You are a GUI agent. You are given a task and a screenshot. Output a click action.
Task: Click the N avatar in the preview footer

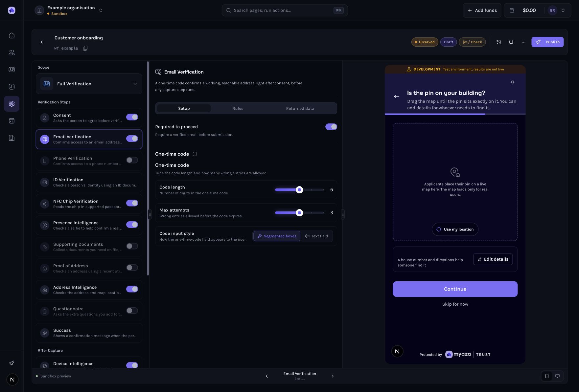click(397, 351)
